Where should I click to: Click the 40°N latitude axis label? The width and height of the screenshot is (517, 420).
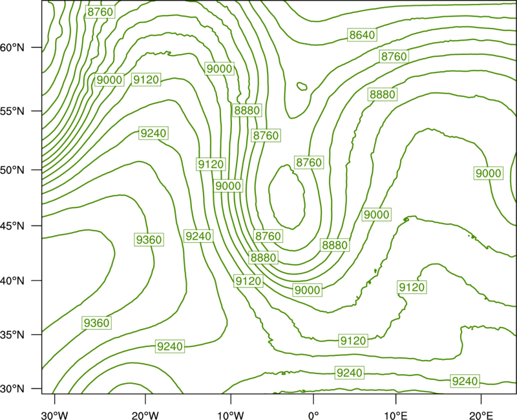(x=12, y=281)
